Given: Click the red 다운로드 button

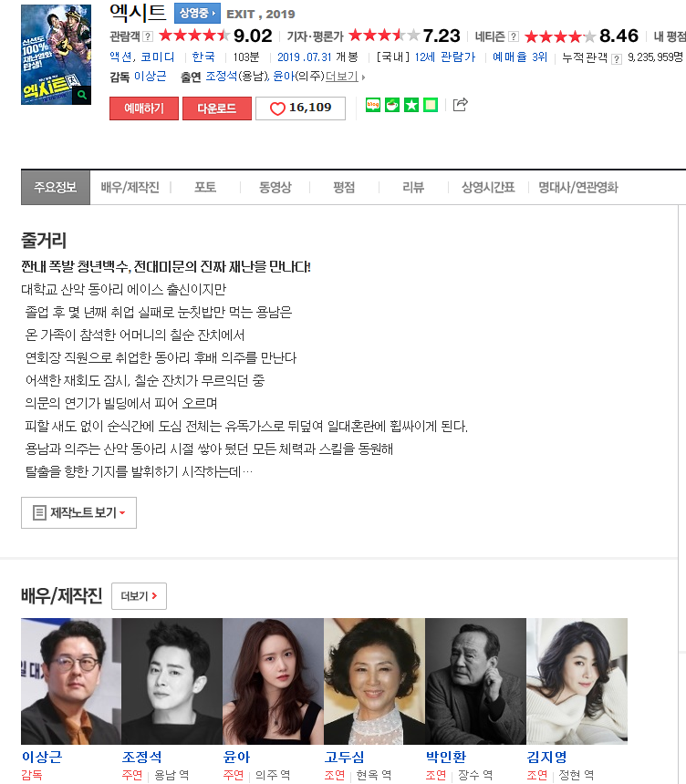Looking at the screenshot, I should click(x=217, y=108).
